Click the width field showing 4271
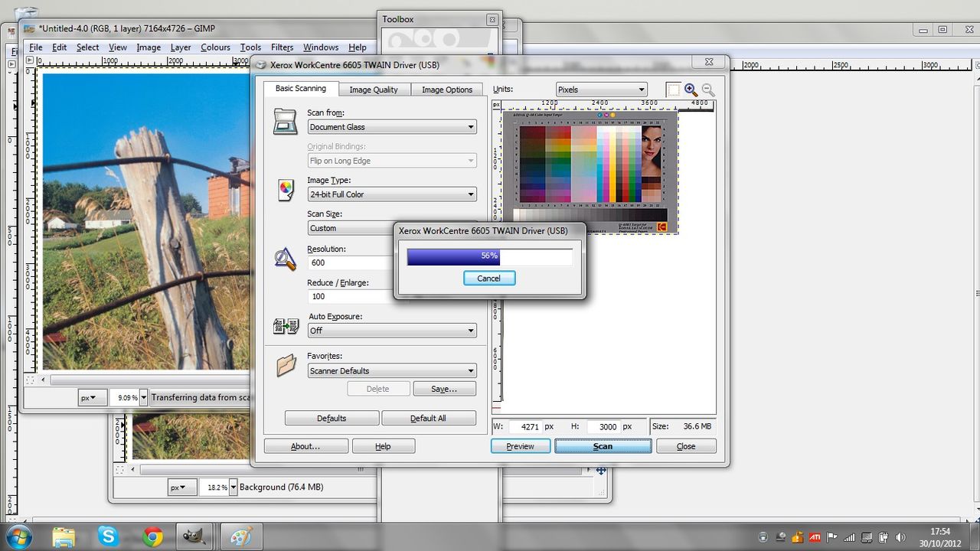The width and height of the screenshot is (980, 551). click(x=524, y=426)
